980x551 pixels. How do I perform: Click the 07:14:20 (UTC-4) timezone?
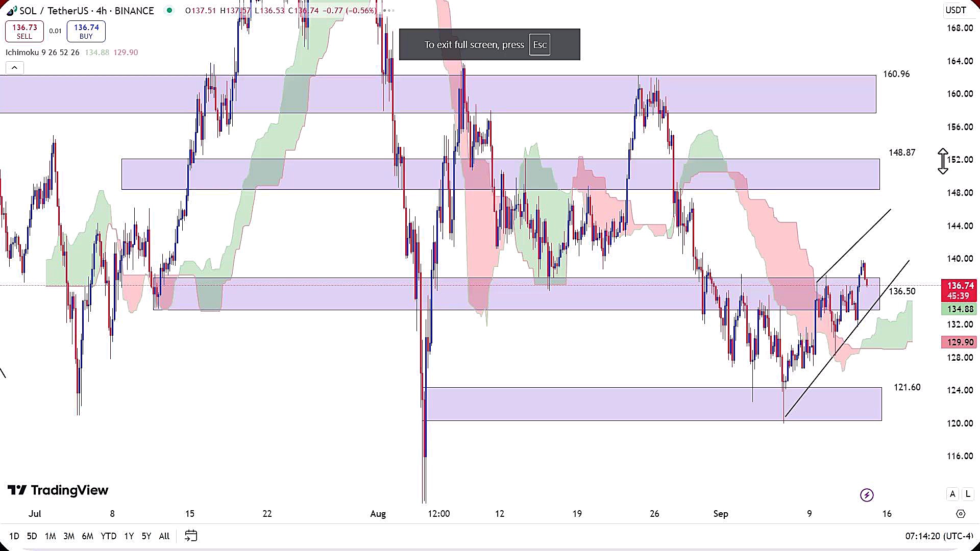click(939, 536)
